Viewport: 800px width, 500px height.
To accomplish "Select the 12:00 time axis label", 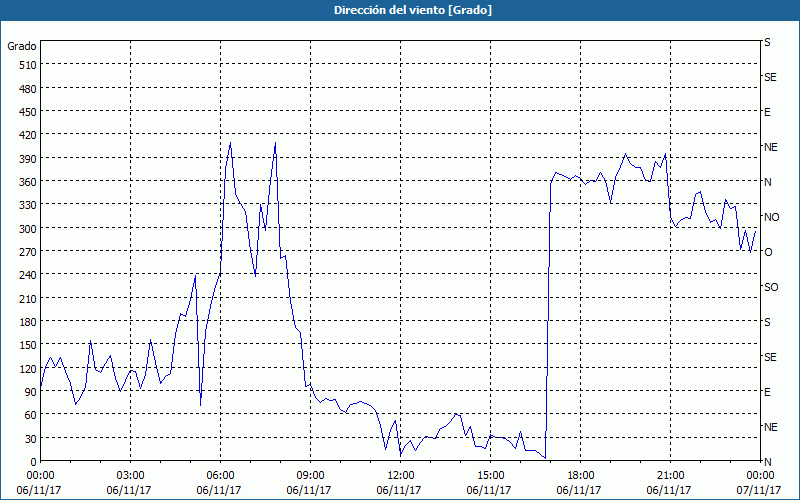I will (x=399, y=476).
